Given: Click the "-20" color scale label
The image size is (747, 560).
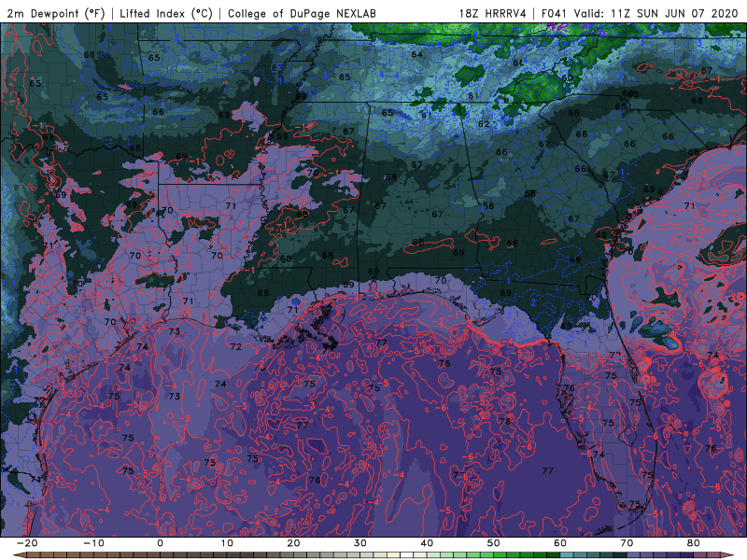Looking at the screenshot, I should 27,543.
